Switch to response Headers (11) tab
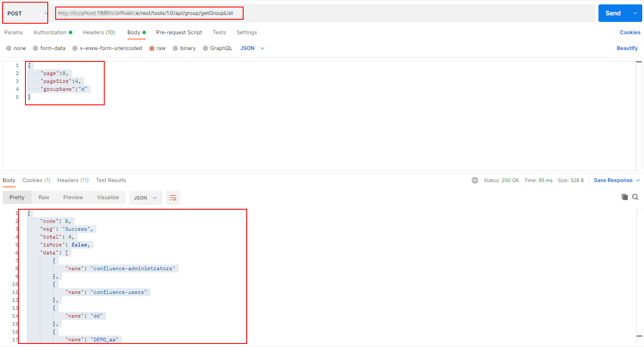Viewport: 644px width, 347px height. pyautogui.click(x=73, y=180)
